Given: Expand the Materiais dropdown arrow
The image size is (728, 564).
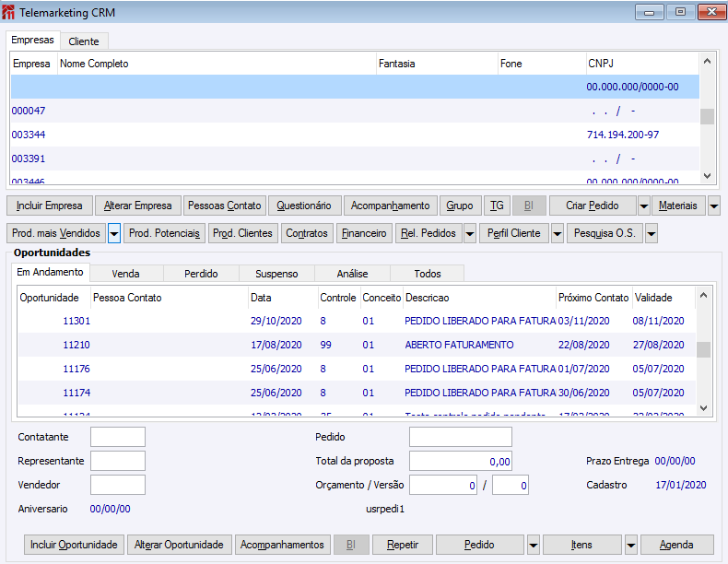Looking at the screenshot, I should coord(714,206).
